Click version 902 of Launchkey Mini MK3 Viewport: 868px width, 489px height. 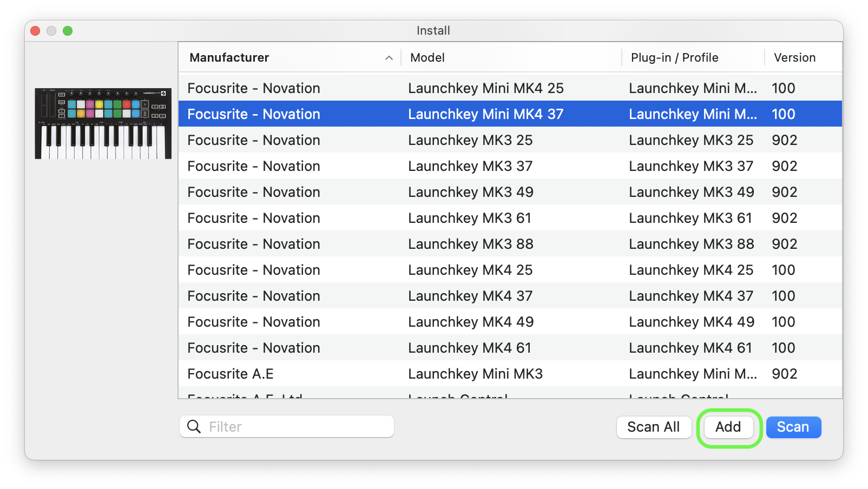point(785,374)
